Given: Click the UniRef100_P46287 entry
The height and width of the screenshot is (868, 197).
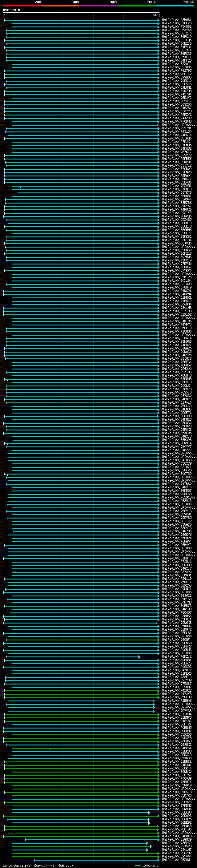Looking at the screenshot, I should coord(177,108).
